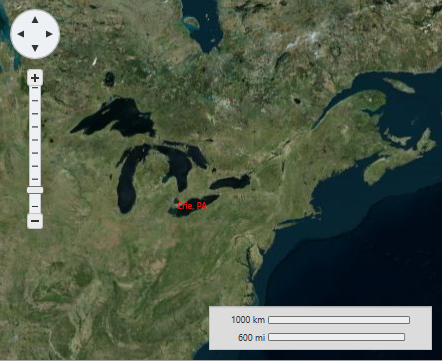Click the red Erie, PA map label
442x361 pixels.
point(192,206)
